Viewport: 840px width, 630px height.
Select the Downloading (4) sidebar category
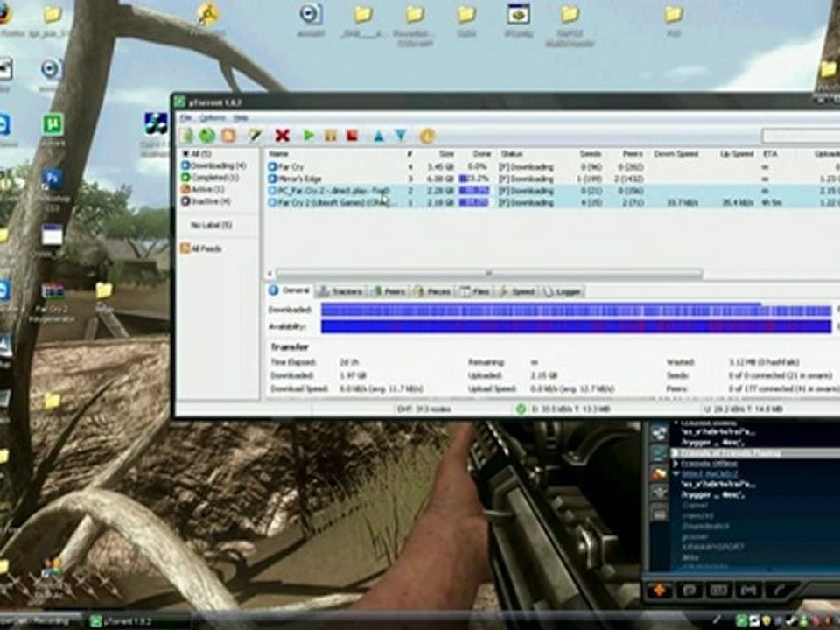(x=213, y=165)
